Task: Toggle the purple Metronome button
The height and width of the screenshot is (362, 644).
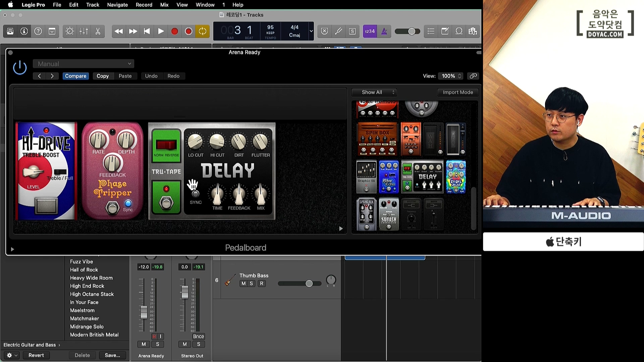Action: click(384, 31)
